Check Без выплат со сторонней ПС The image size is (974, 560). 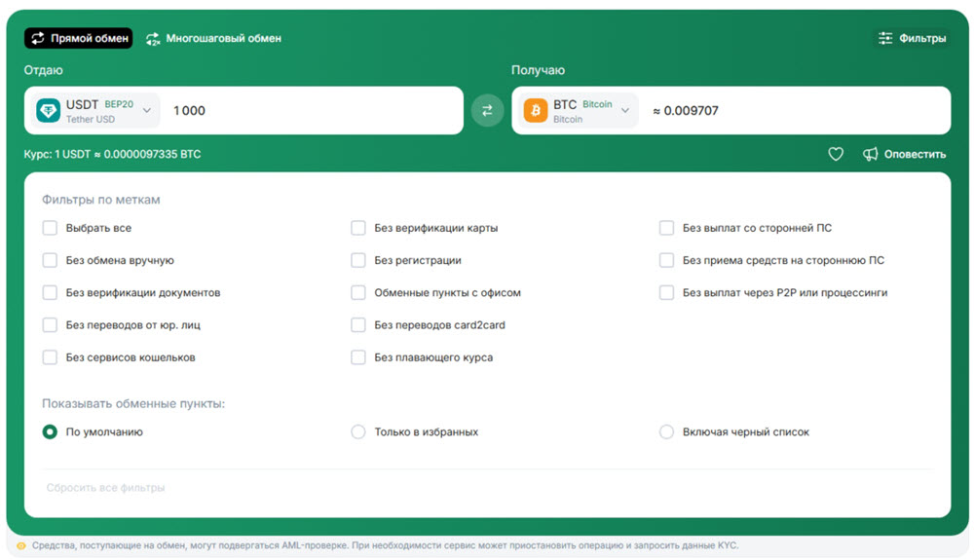666,228
